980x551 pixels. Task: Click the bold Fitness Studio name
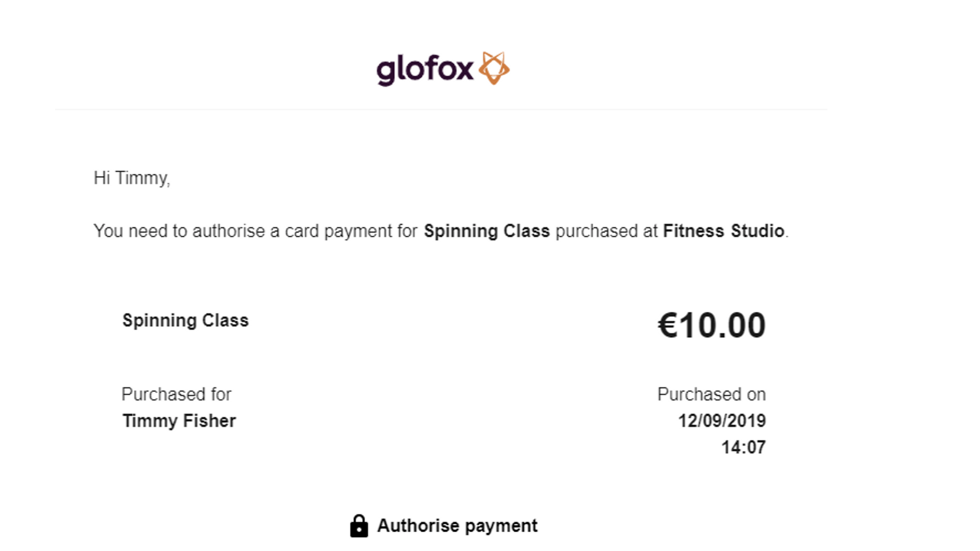723,231
